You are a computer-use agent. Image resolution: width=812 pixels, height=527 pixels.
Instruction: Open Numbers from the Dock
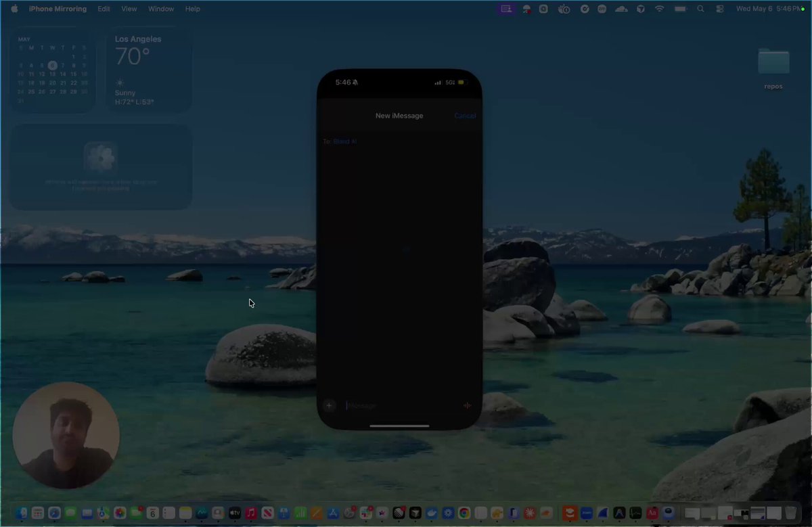(x=300, y=513)
